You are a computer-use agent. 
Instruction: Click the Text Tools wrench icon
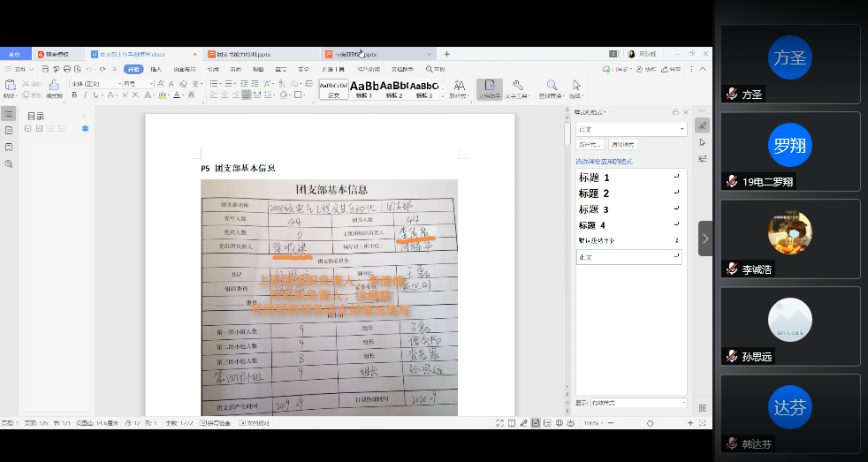coord(519,87)
